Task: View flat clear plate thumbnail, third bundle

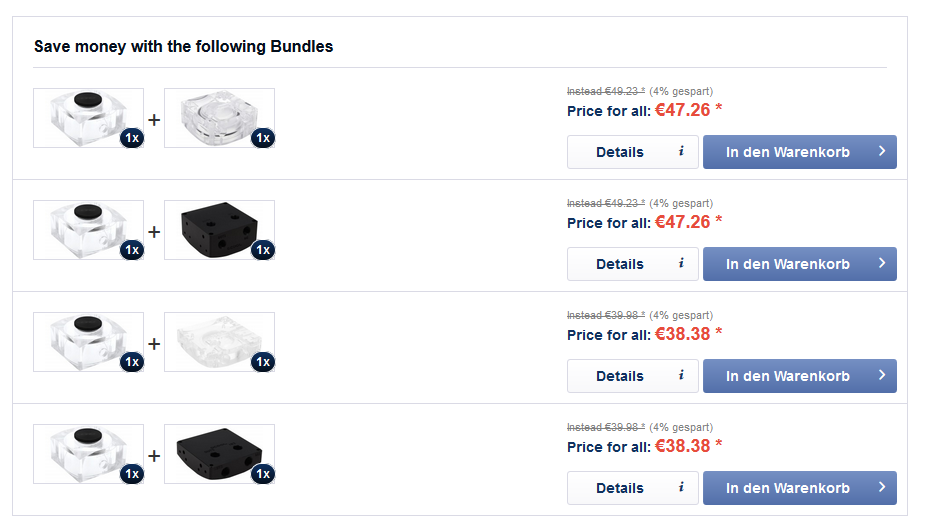Action: pos(219,342)
